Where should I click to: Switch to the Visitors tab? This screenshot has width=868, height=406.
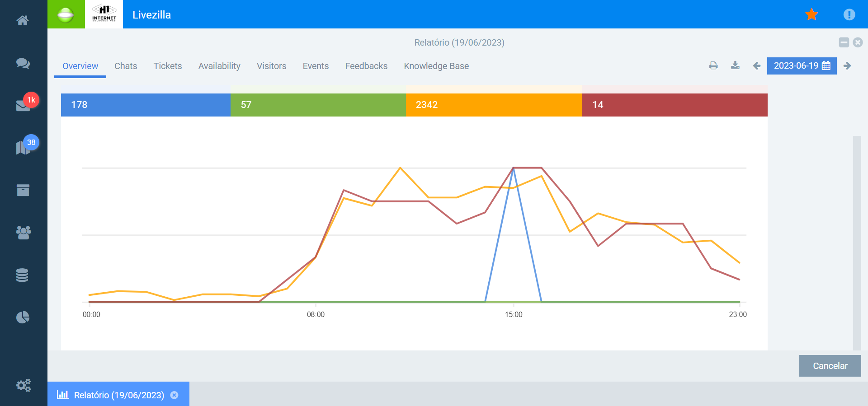click(x=272, y=66)
